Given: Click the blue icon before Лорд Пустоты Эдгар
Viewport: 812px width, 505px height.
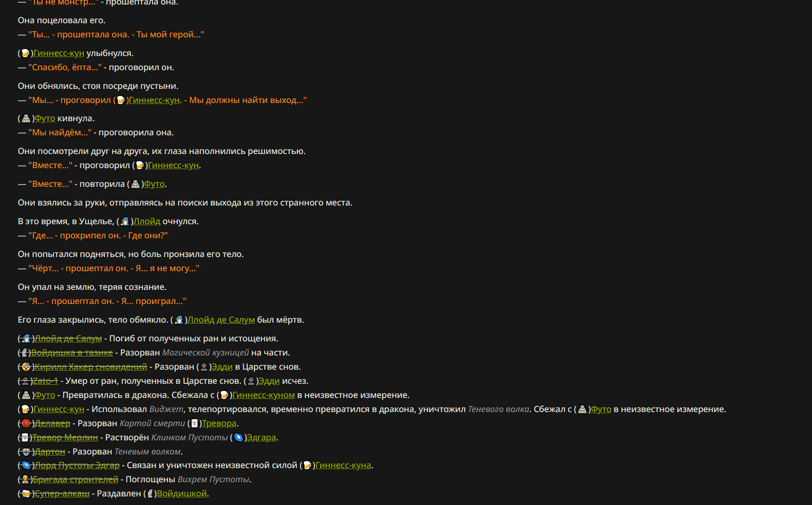Looking at the screenshot, I should (x=26, y=465).
